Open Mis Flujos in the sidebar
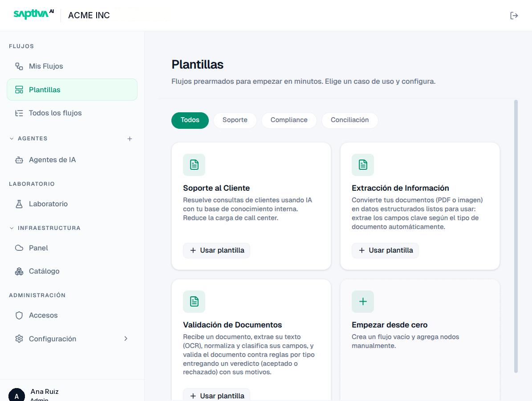Viewport: 532px width, 401px height. coord(72,66)
